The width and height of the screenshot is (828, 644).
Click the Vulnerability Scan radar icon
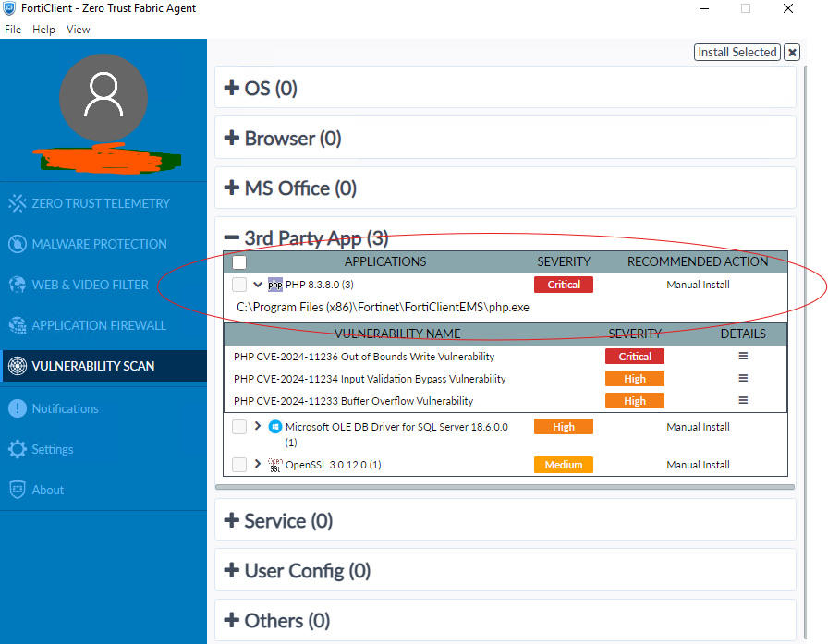(x=18, y=366)
